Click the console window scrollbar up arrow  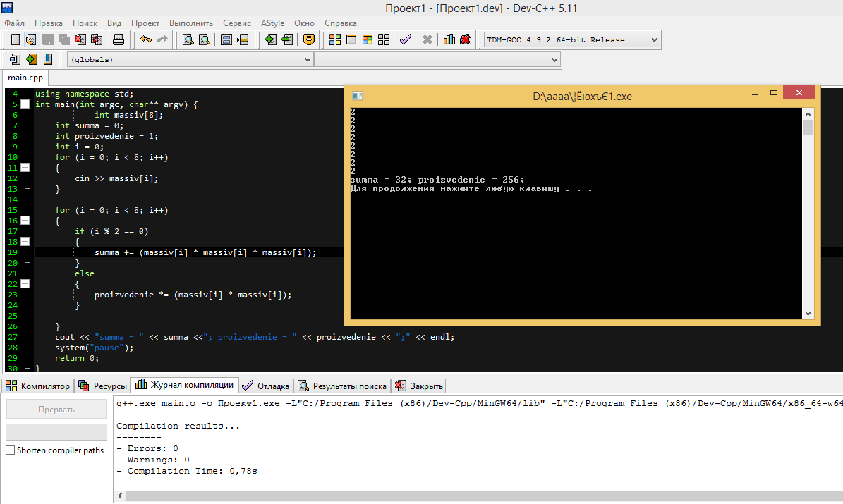[x=808, y=114]
